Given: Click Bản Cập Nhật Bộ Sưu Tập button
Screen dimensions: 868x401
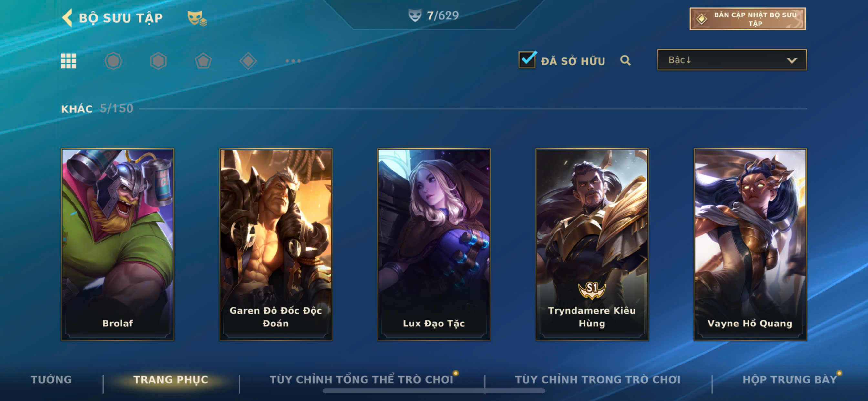Looking at the screenshot, I should click(x=748, y=19).
